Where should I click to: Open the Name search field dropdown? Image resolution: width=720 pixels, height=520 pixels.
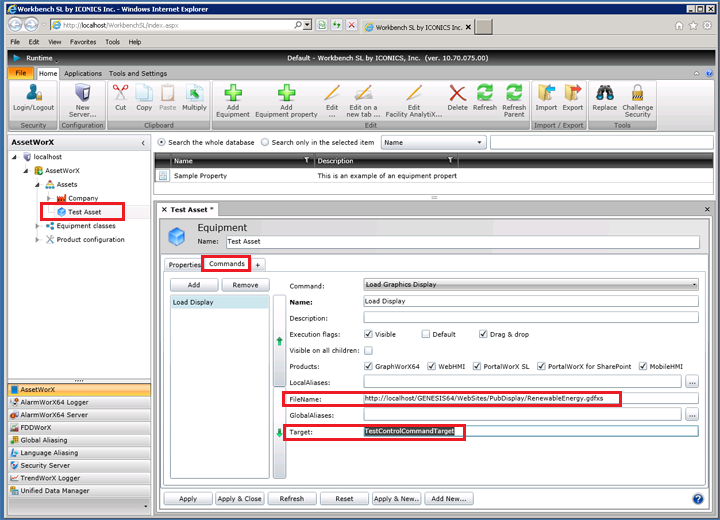[433, 143]
